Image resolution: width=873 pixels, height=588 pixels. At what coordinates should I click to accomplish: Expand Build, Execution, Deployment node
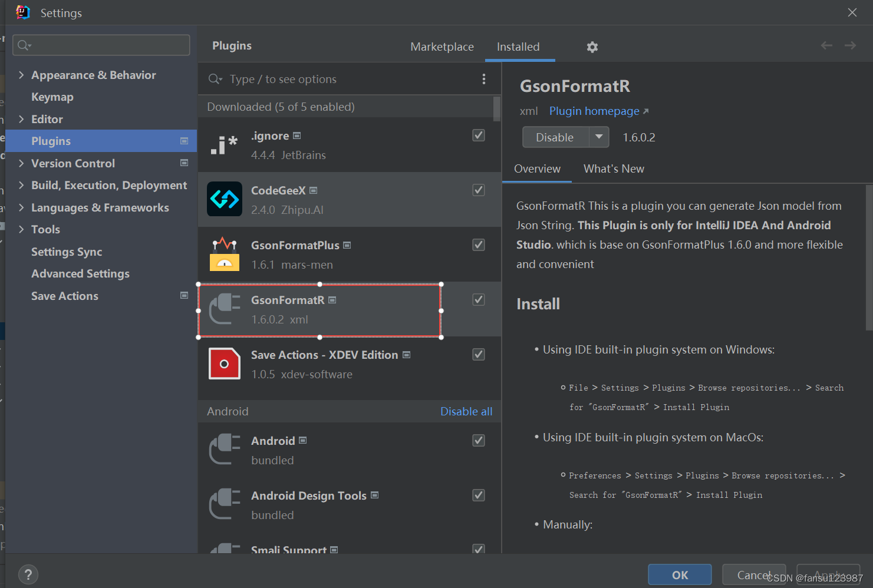click(x=21, y=185)
